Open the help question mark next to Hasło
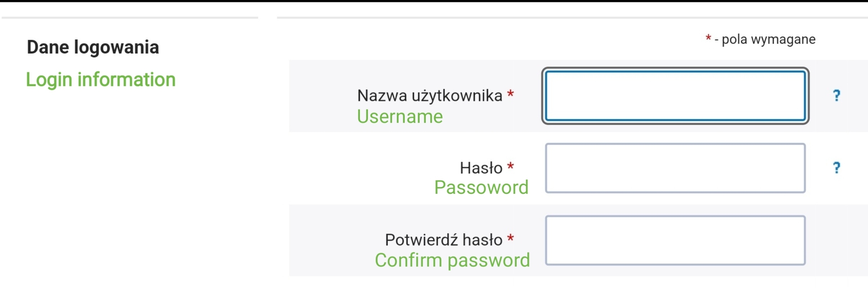This screenshot has height=289, width=868. (837, 167)
